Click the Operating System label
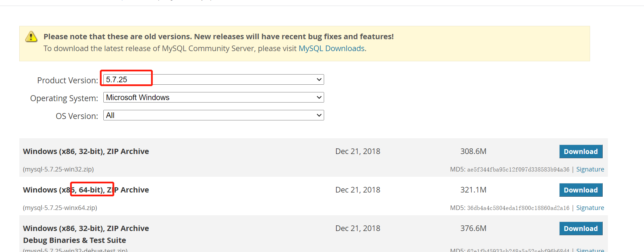Image resolution: width=644 pixels, height=252 pixels. click(64, 98)
